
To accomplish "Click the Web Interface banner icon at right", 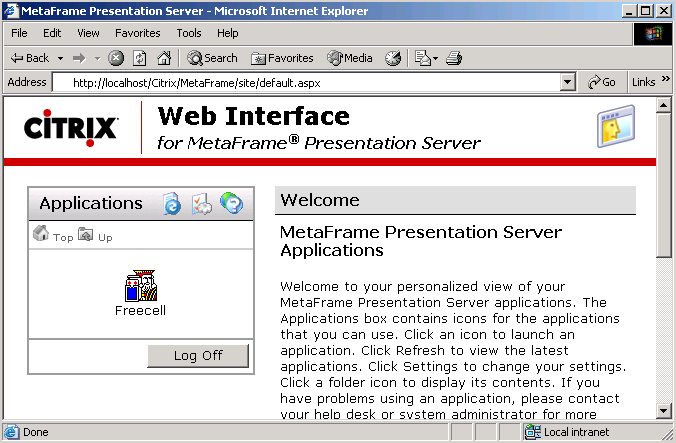I will click(616, 126).
